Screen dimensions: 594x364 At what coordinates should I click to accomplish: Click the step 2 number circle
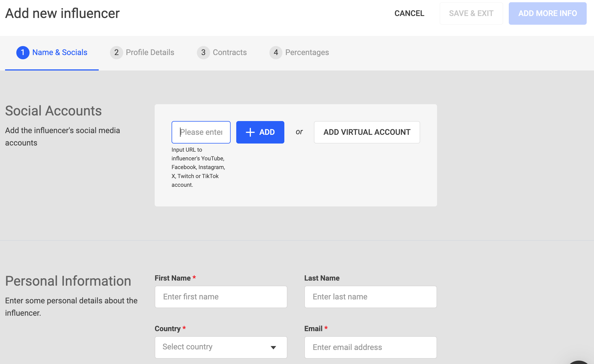[x=116, y=53]
